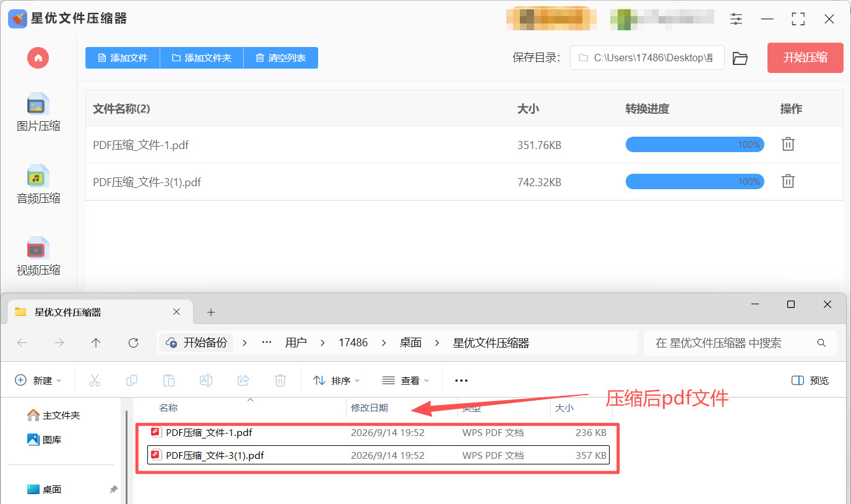Click the Rename icon in Explorer toolbar

point(206,380)
